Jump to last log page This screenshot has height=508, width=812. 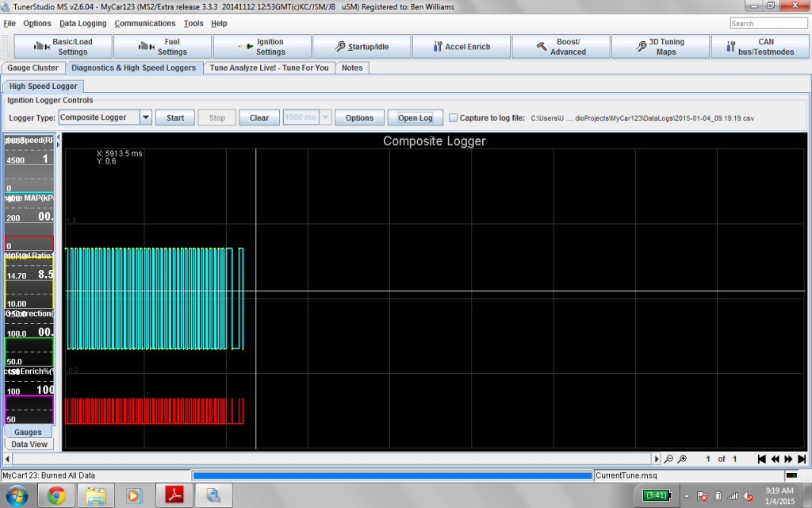tap(802, 459)
